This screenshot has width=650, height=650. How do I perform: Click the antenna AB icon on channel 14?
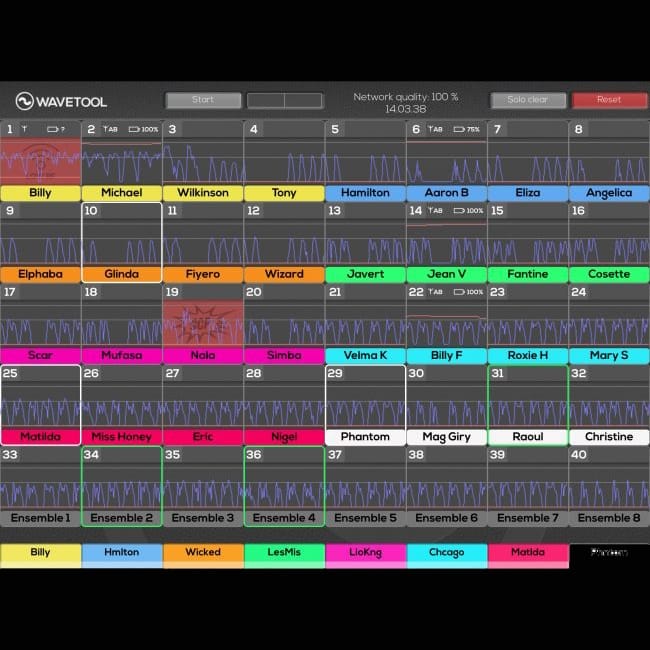click(435, 210)
